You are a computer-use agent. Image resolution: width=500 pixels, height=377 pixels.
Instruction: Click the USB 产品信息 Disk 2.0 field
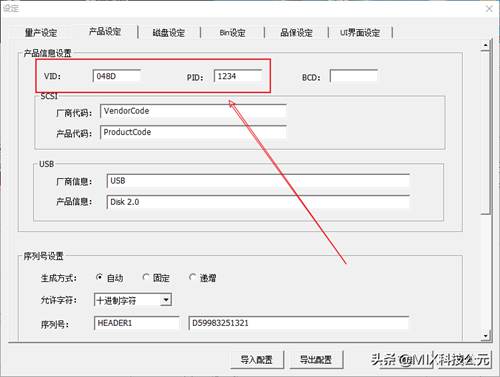(x=258, y=202)
